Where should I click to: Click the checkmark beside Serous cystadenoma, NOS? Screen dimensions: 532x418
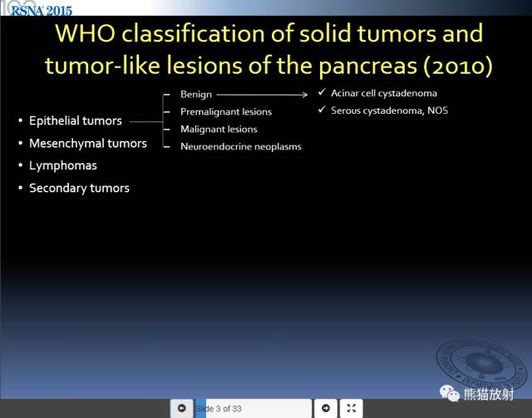click(x=322, y=110)
